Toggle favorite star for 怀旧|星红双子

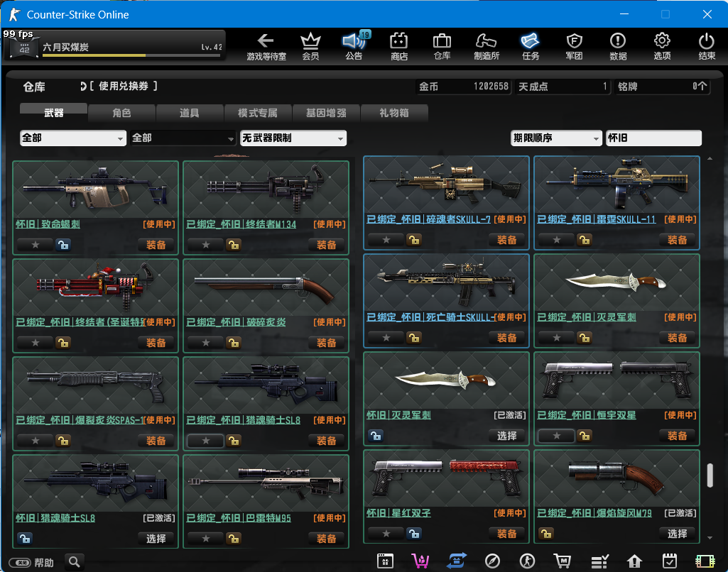click(386, 534)
